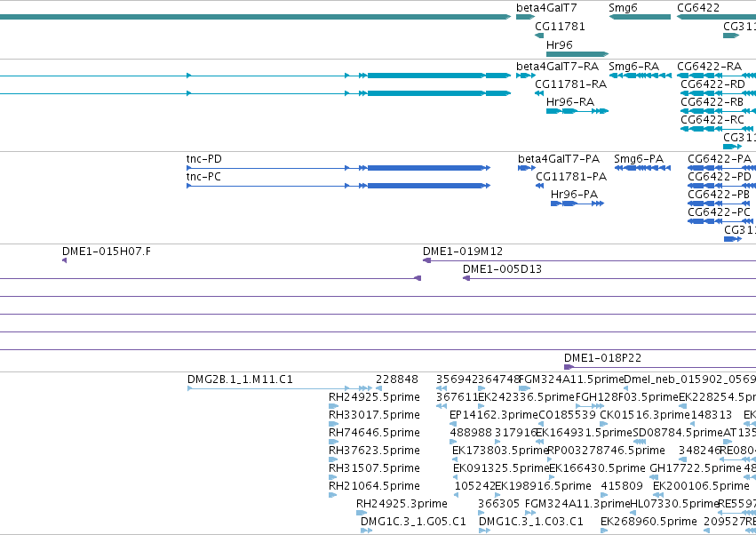Select the DME1-005D13 clone label
The image size is (756, 535).
point(503,269)
